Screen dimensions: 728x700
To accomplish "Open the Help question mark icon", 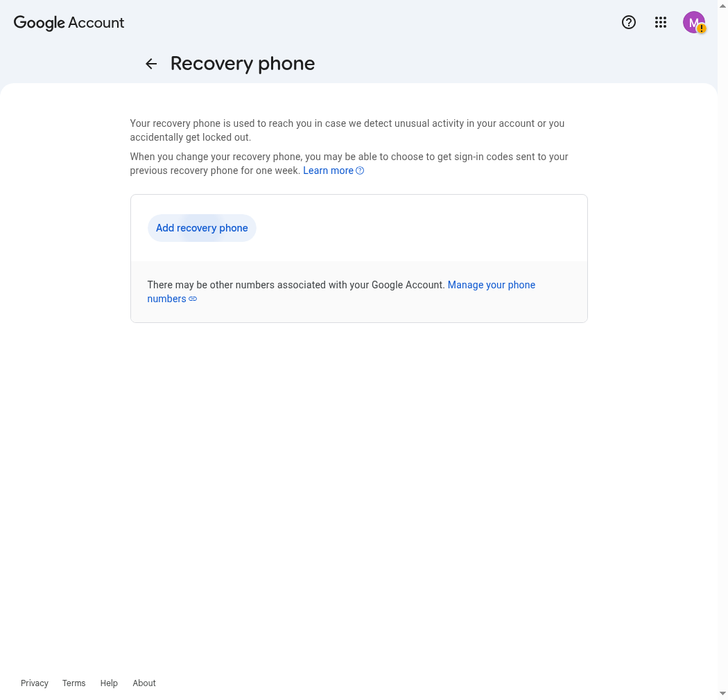I will click(x=629, y=22).
